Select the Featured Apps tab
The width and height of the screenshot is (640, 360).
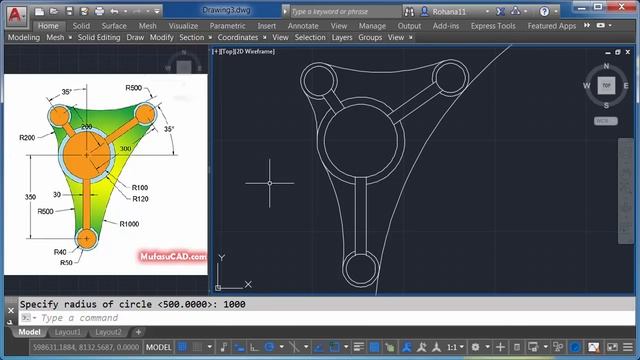pyautogui.click(x=551, y=26)
